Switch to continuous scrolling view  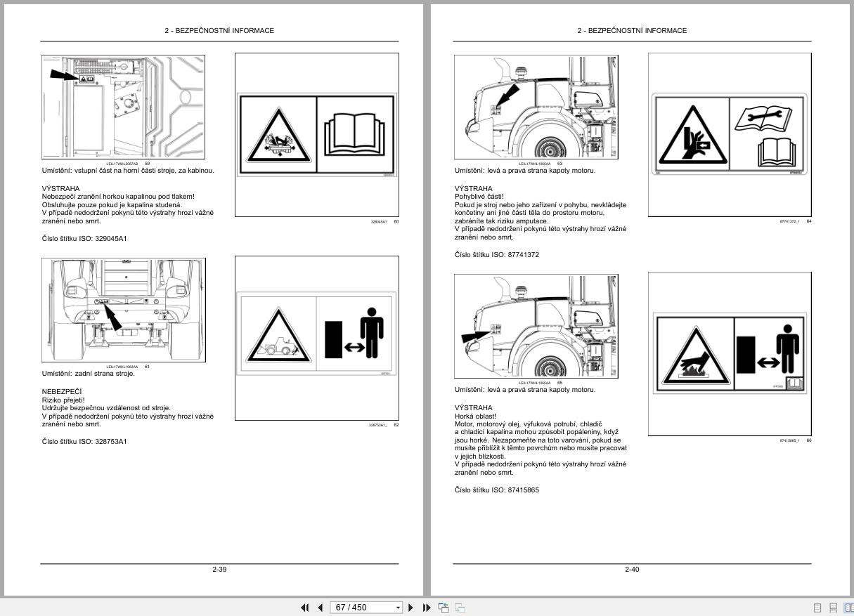[x=833, y=608]
